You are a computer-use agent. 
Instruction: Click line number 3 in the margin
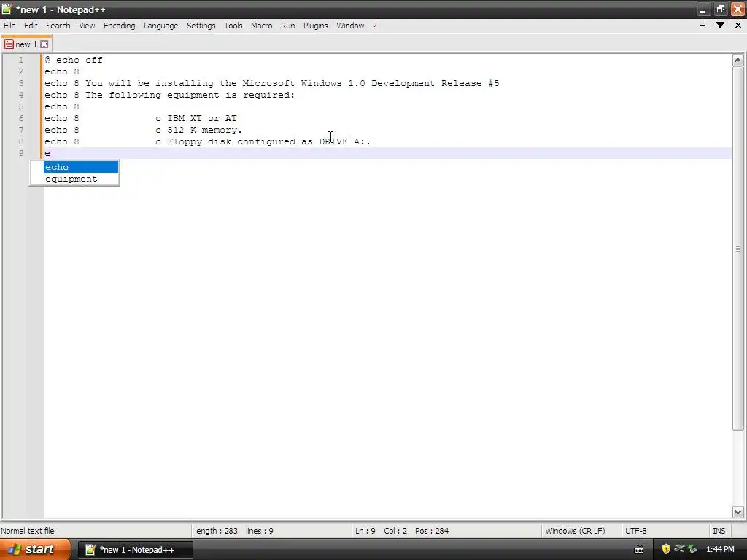click(21, 83)
